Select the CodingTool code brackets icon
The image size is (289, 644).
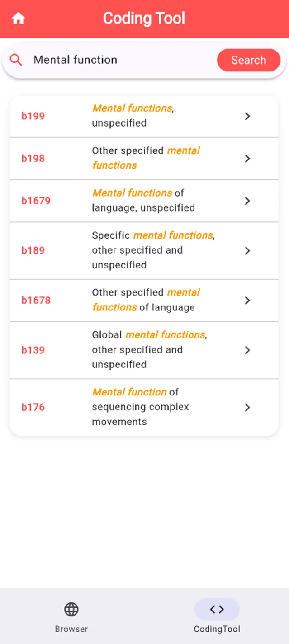click(x=217, y=609)
